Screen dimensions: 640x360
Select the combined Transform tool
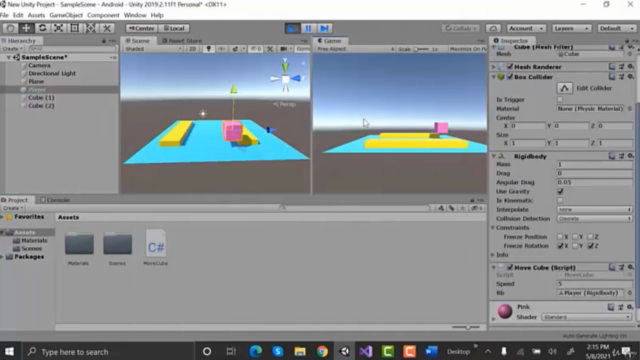pyautogui.click(x=91, y=28)
